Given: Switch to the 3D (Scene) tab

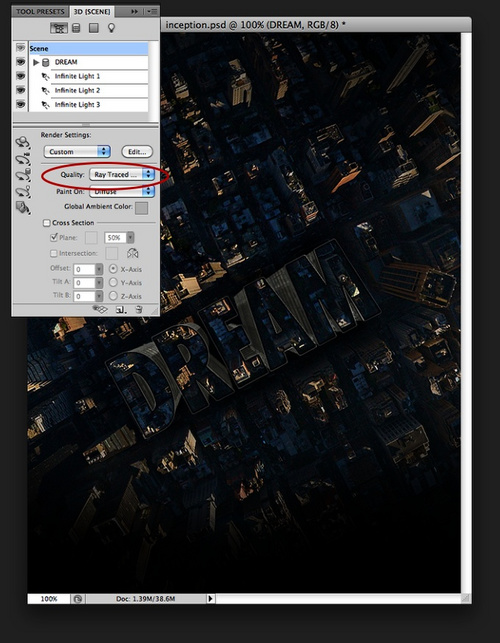Looking at the screenshot, I should click(91, 11).
